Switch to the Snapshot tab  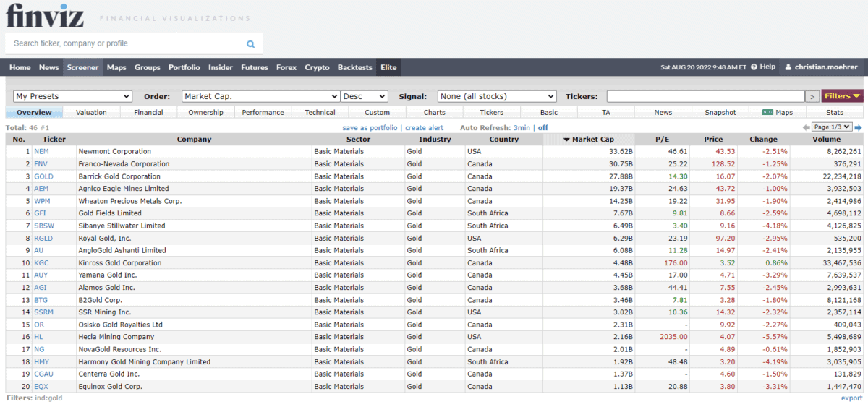tap(720, 112)
